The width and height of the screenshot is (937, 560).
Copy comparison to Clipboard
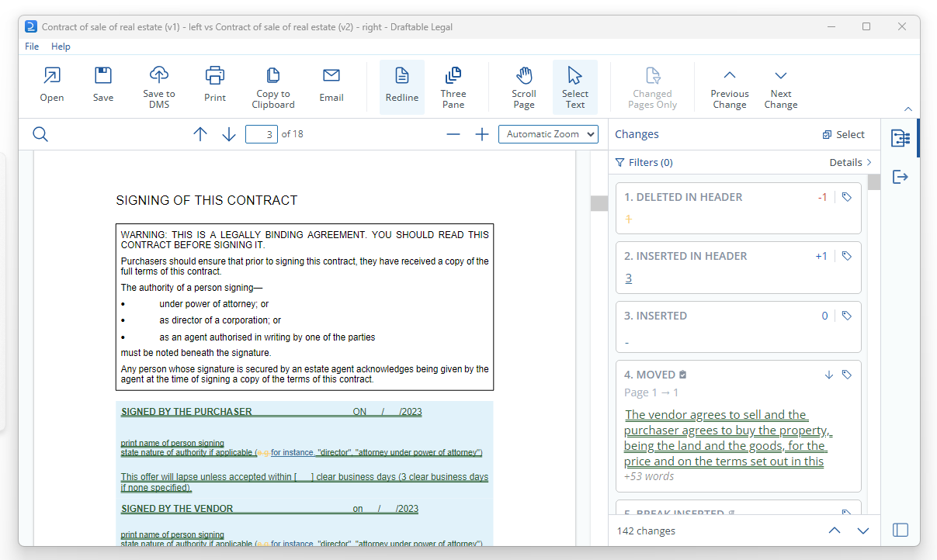coord(273,87)
